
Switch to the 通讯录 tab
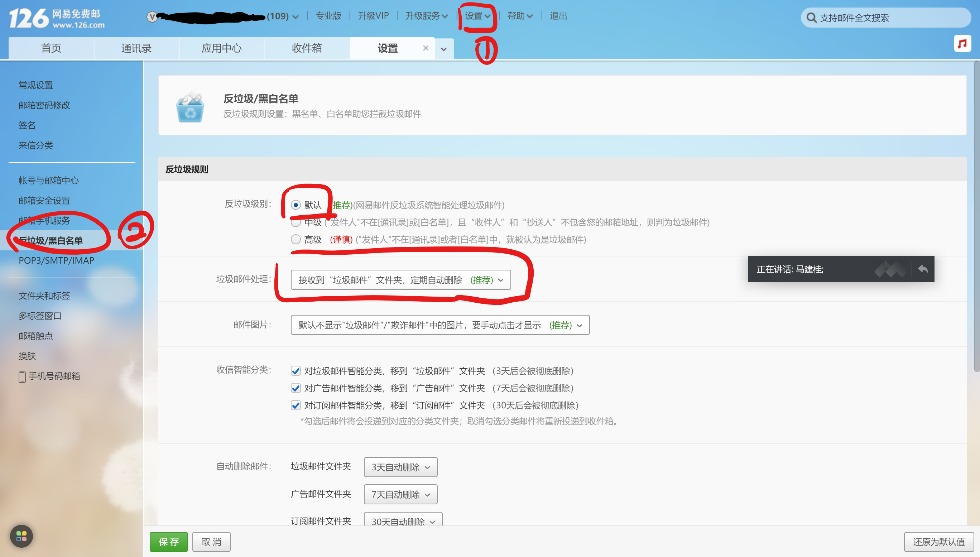136,48
